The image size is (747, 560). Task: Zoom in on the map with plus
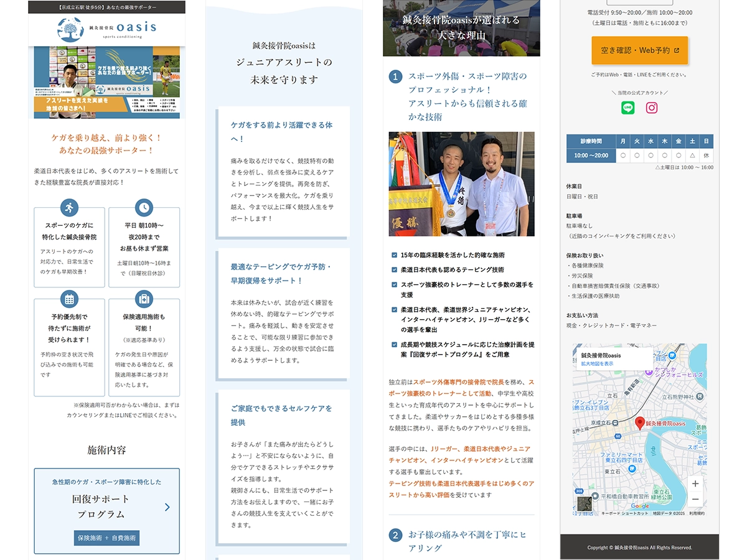pos(695,483)
